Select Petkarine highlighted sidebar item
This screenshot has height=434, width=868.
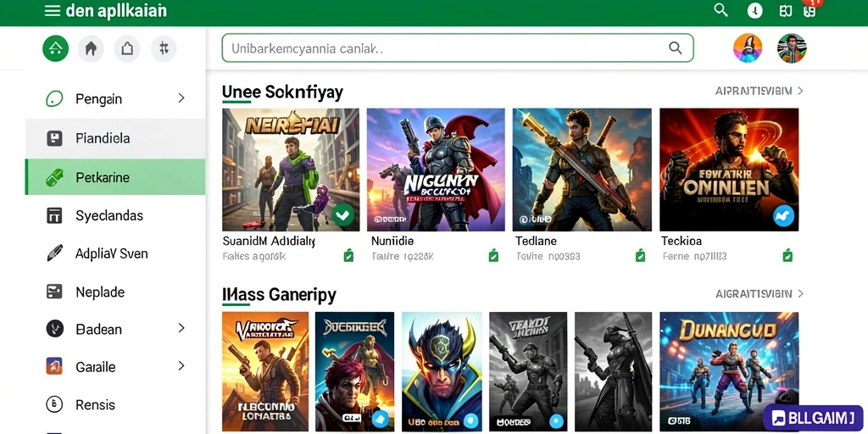coord(115,177)
